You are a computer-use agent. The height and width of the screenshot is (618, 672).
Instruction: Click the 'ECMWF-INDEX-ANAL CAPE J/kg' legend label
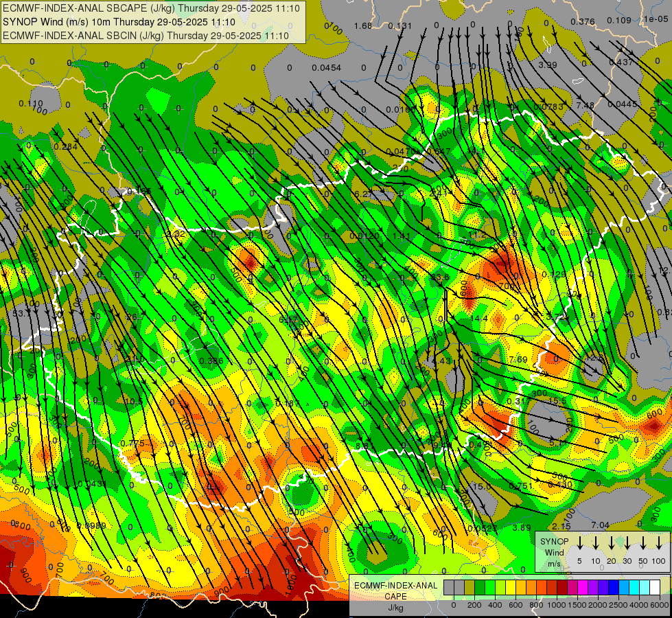click(x=395, y=597)
